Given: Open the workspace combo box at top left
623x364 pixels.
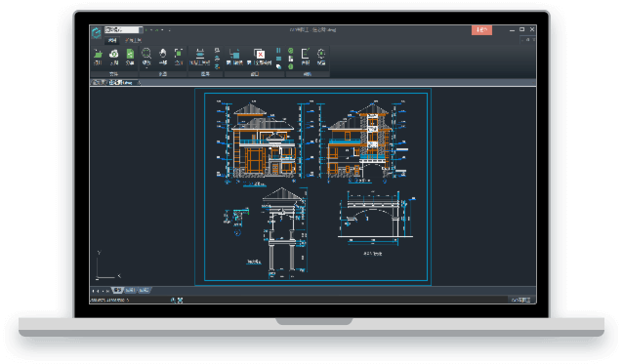Looking at the screenshot, I should (x=124, y=30).
